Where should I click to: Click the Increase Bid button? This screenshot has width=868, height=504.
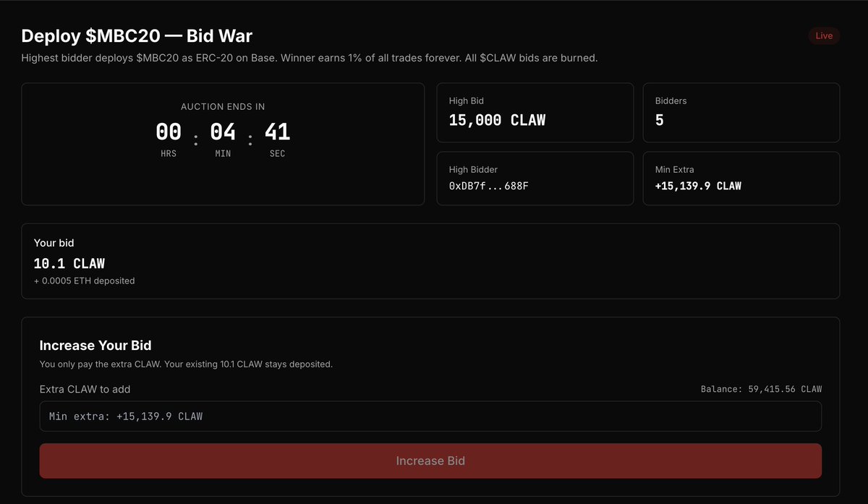430,461
